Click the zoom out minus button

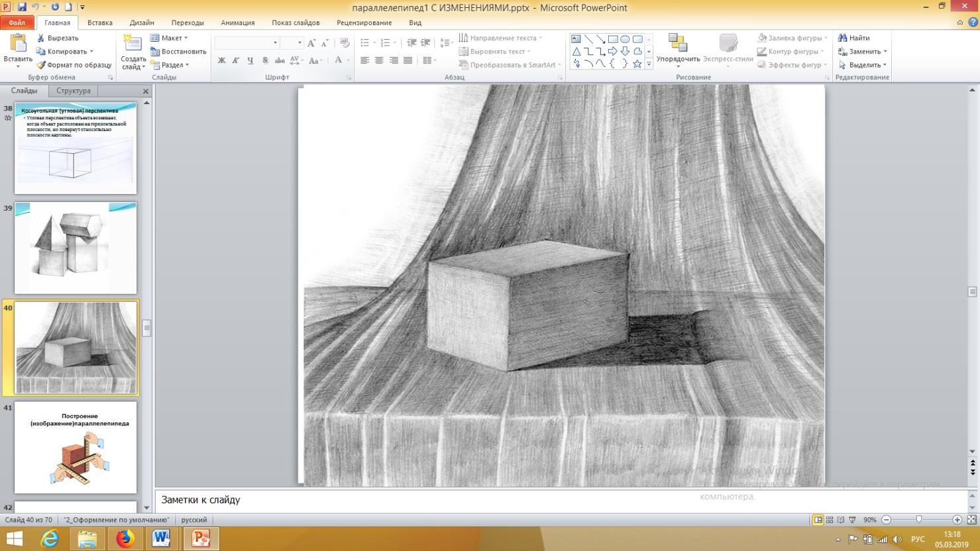tap(887, 520)
